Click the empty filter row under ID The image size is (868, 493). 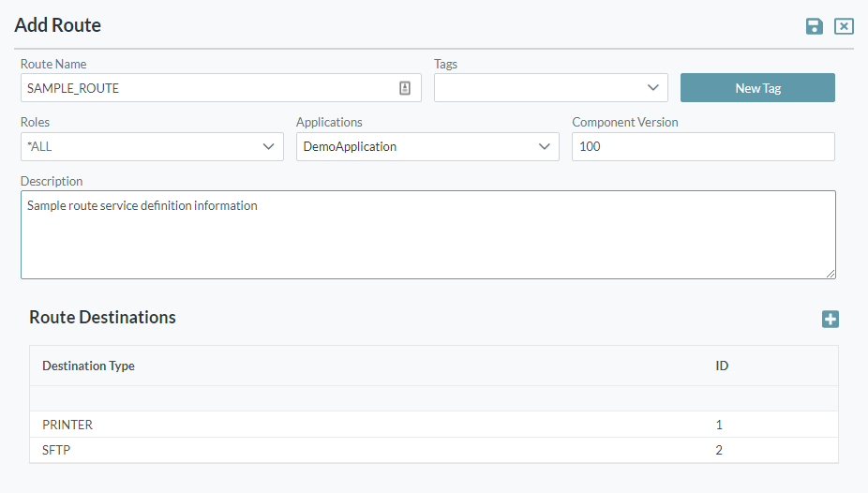(769, 398)
